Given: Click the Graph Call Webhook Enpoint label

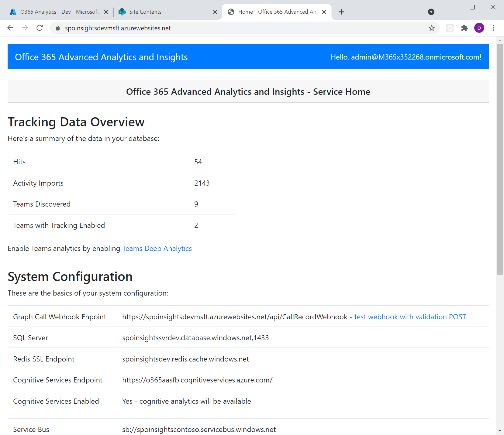Looking at the screenshot, I should (60, 317).
